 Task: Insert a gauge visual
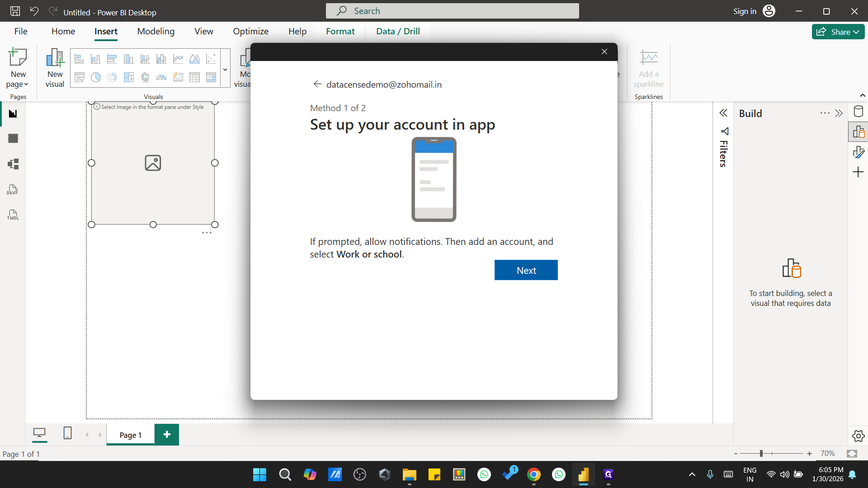pos(161,77)
